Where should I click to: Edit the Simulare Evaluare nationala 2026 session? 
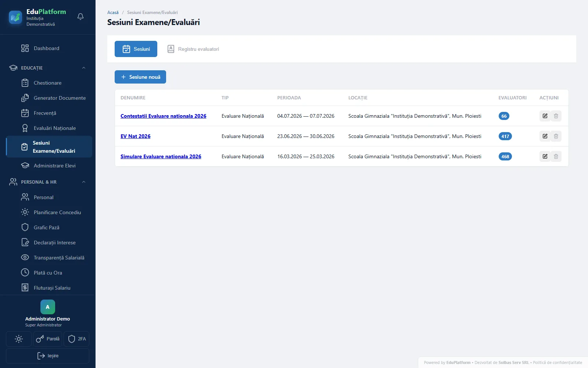click(x=545, y=156)
